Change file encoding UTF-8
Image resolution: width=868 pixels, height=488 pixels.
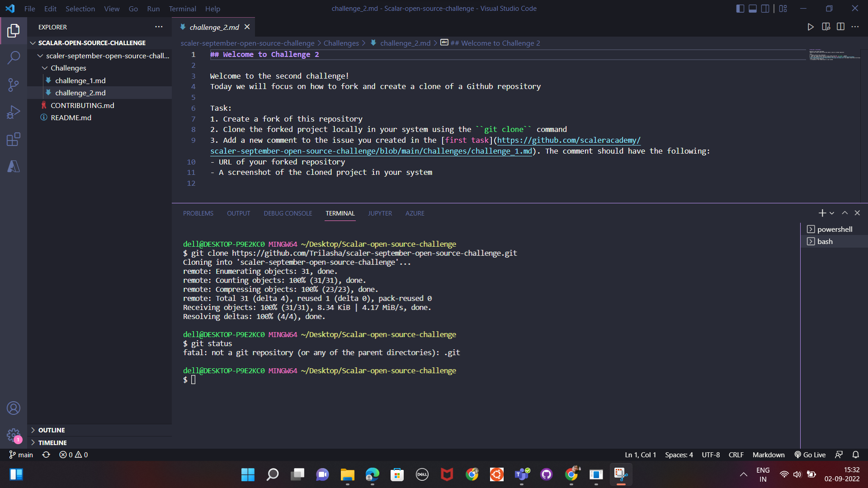coord(711,455)
